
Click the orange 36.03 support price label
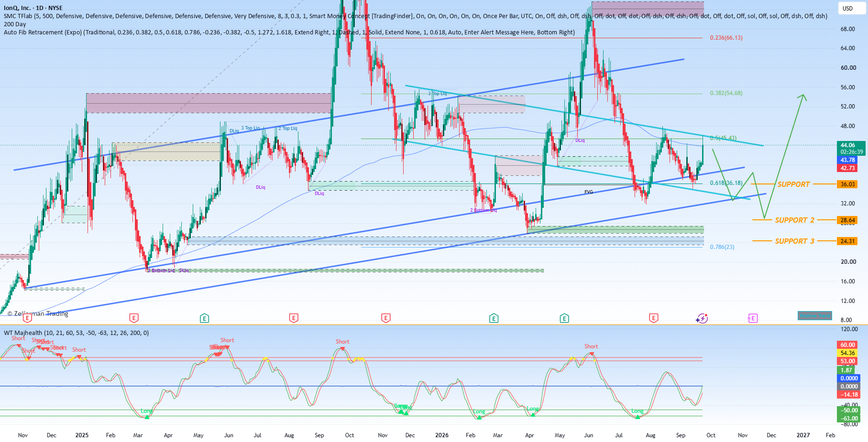point(847,184)
